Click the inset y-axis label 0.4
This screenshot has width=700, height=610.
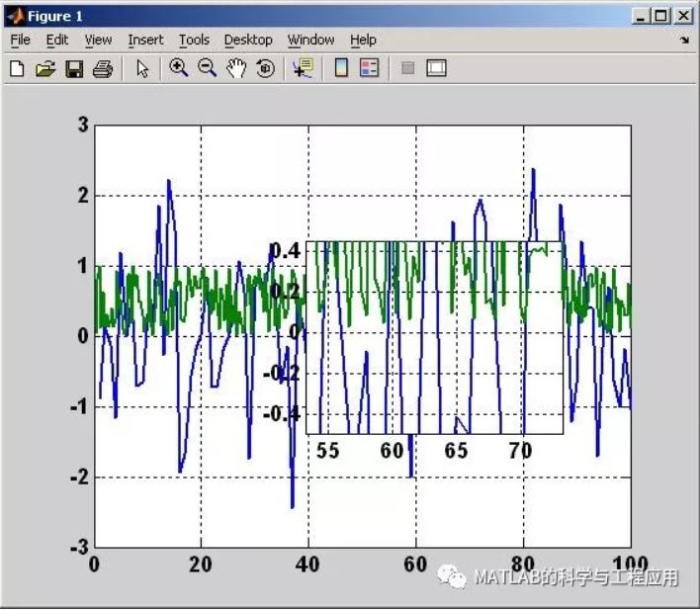286,250
